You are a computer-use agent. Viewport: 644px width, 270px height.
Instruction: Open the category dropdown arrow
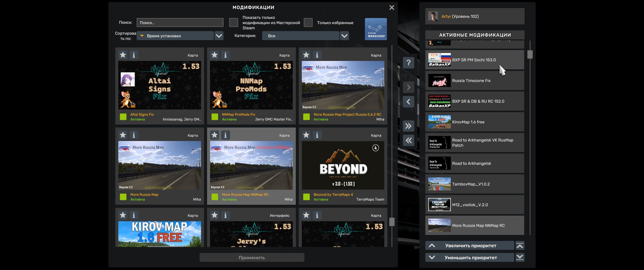pos(344,36)
